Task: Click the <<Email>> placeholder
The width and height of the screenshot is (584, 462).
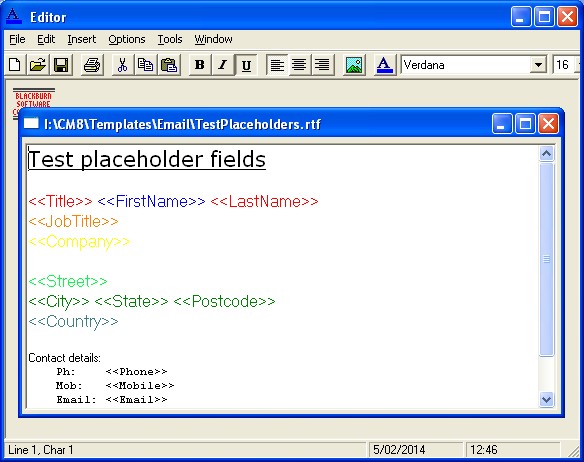Action: 136,400
